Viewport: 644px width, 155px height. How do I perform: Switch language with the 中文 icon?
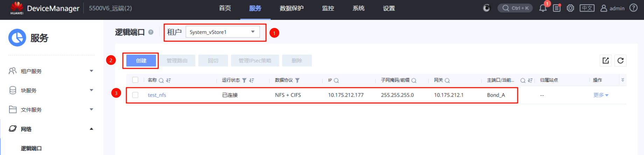[587, 8]
